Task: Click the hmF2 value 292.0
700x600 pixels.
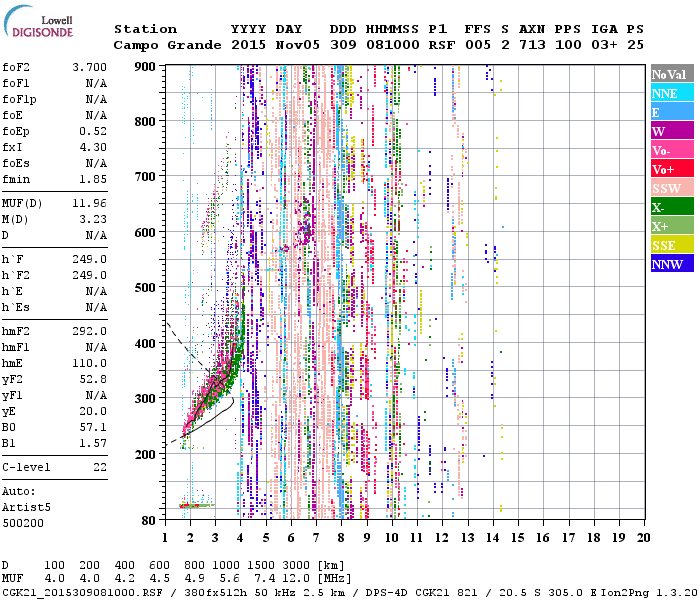Action: 89,331
